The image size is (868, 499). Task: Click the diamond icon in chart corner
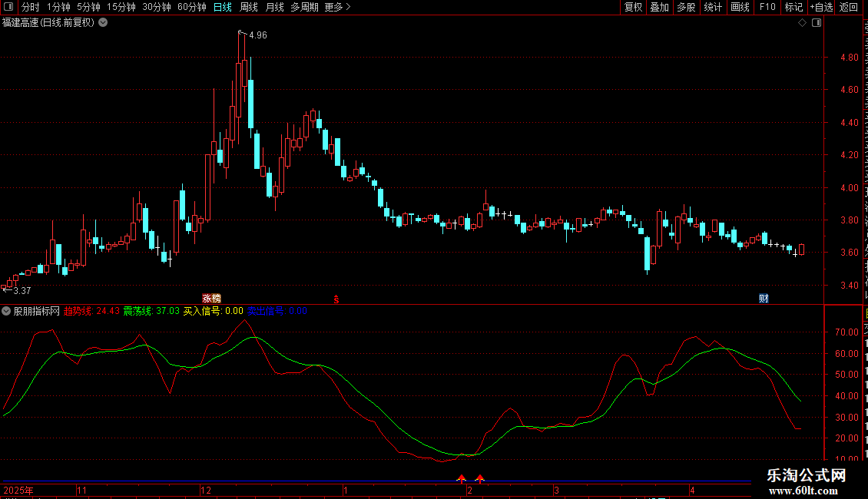(802, 23)
